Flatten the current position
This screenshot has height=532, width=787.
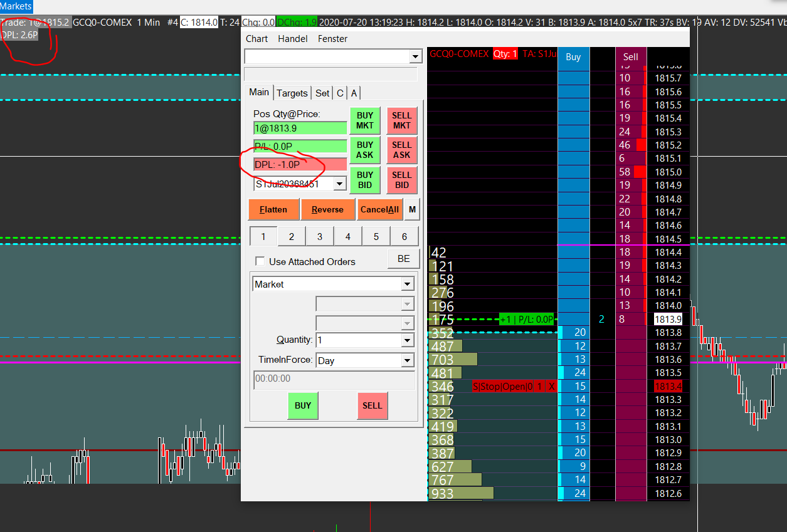273,209
